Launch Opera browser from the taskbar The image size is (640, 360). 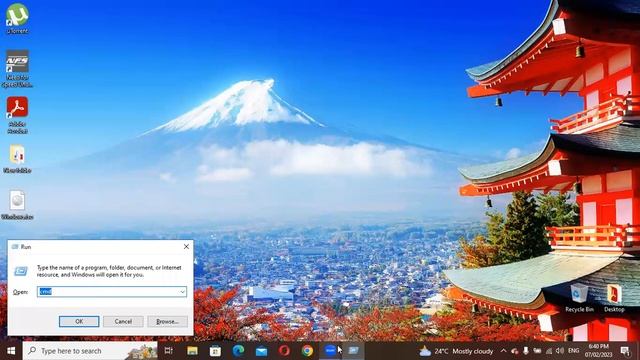[x=284, y=351]
